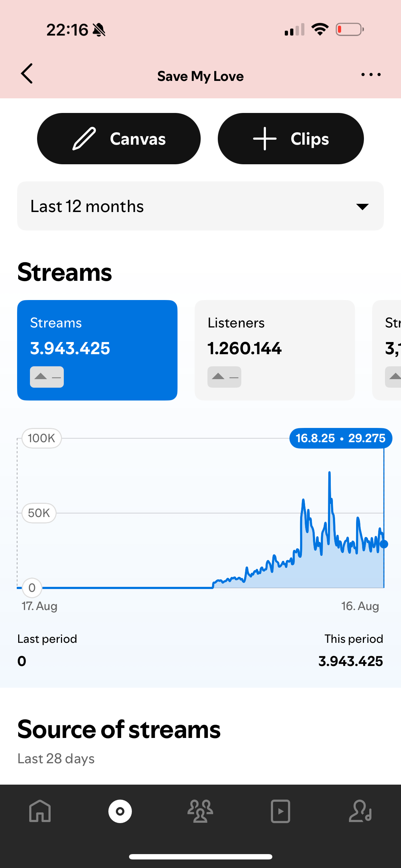Tap the Source of streams heading
Image resolution: width=401 pixels, height=868 pixels.
pos(119,729)
